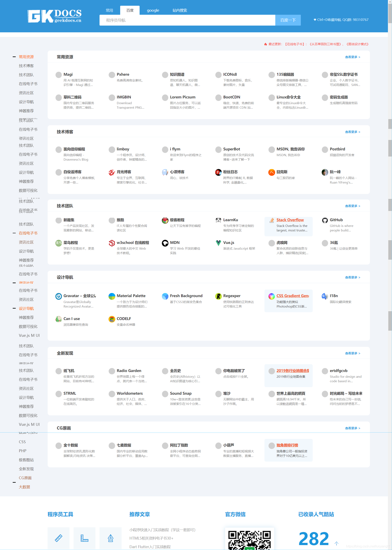Image resolution: width=392 pixels, height=550 pixels.
Task: Open 查看更多 for 技术团队
Action: point(353,206)
